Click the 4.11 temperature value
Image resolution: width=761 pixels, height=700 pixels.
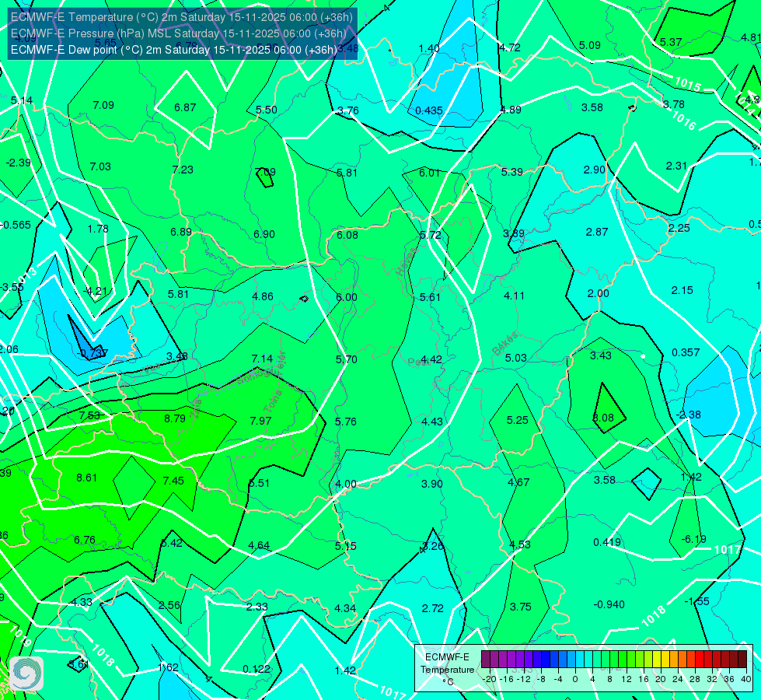(514, 296)
